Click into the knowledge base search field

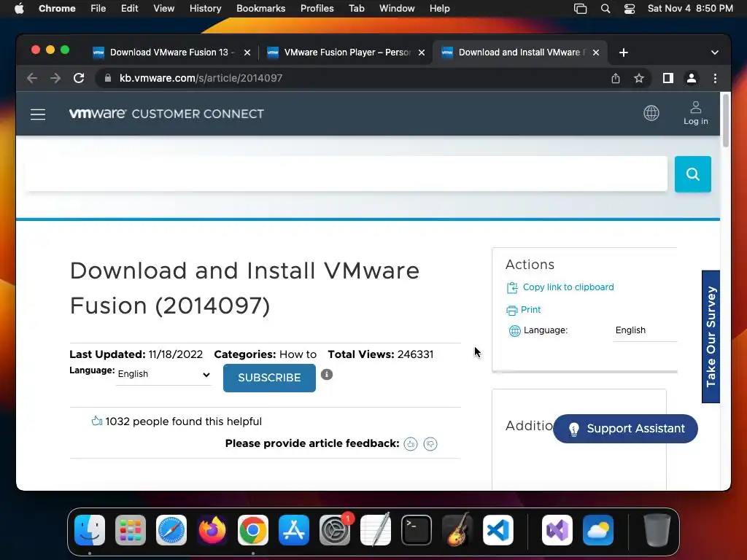point(347,174)
